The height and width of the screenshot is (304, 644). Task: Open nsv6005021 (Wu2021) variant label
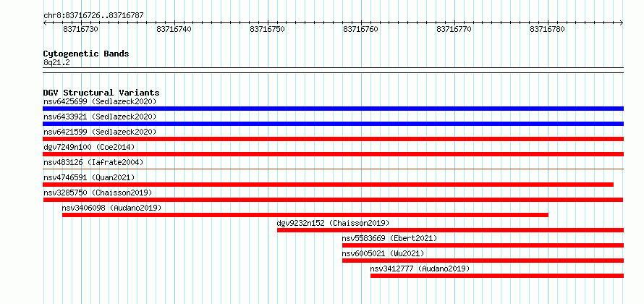pos(383,253)
